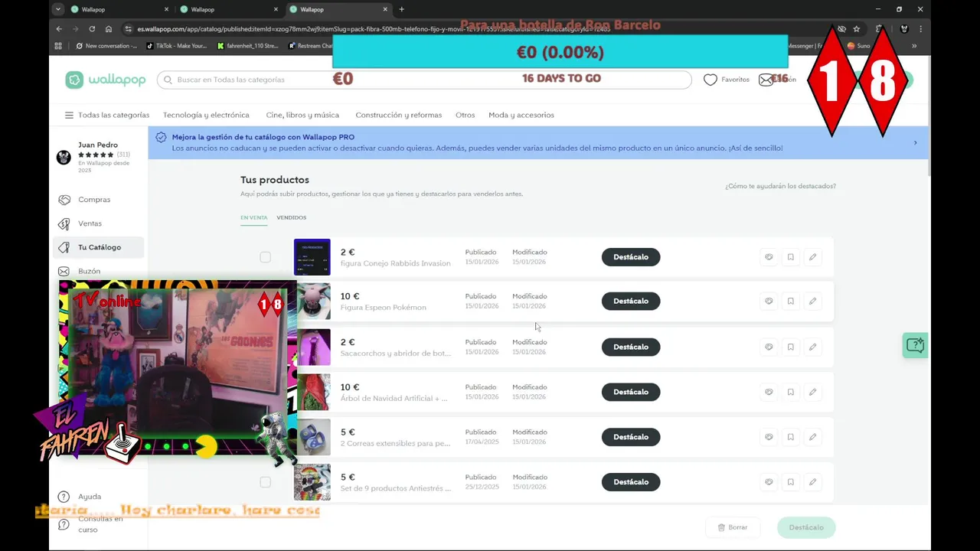Image resolution: width=980 pixels, height=551 pixels.
Task: Mark Figura Espeon Pokémon as sold (handshake icon)
Action: [x=769, y=302]
